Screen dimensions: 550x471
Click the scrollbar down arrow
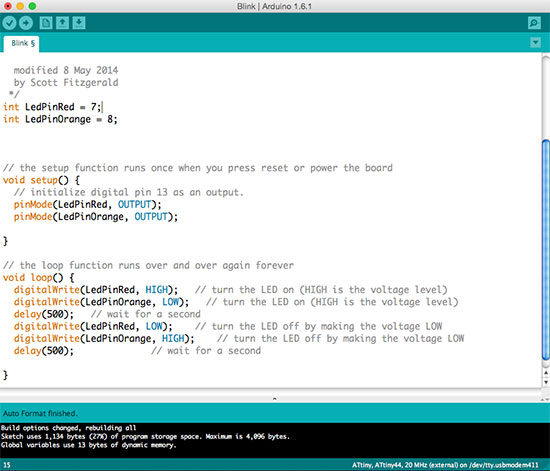tap(546, 382)
